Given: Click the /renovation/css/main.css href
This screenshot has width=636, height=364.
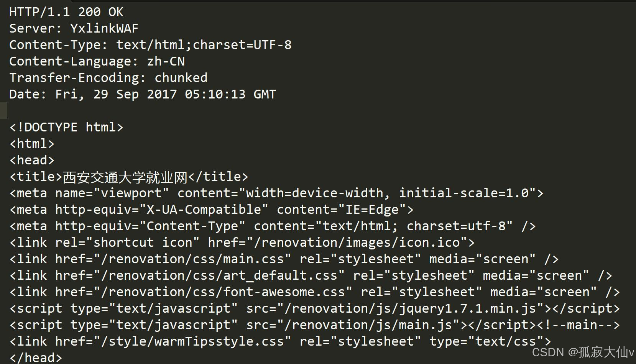Looking at the screenshot, I should (x=192, y=259).
